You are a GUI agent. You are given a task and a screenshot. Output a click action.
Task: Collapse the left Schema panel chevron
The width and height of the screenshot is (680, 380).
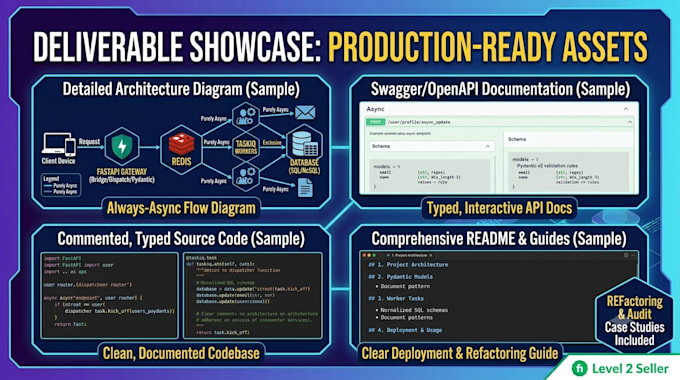tap(487, 147)
